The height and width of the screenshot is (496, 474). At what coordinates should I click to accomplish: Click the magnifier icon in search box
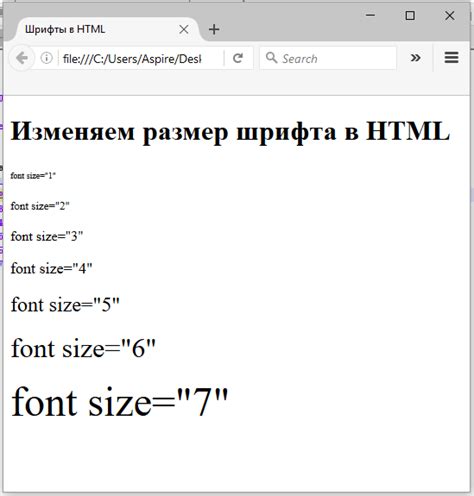(x=272, y=58)
